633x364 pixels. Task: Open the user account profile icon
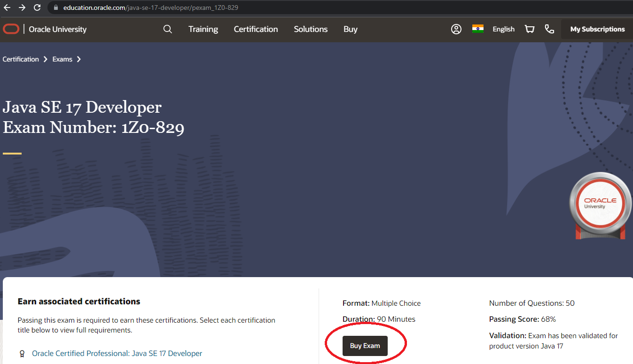(x=456, y=29)
